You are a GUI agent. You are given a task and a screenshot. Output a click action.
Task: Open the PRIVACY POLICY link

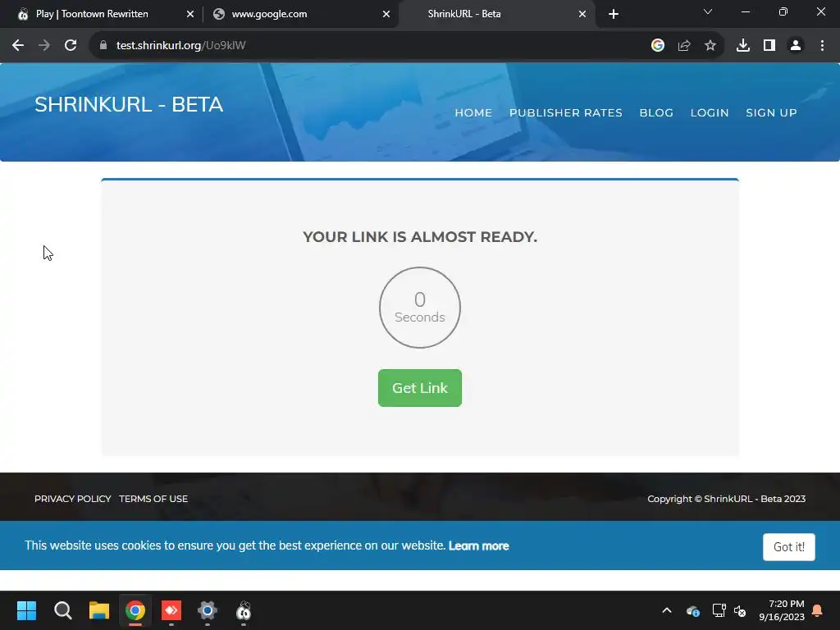[73, 499]
